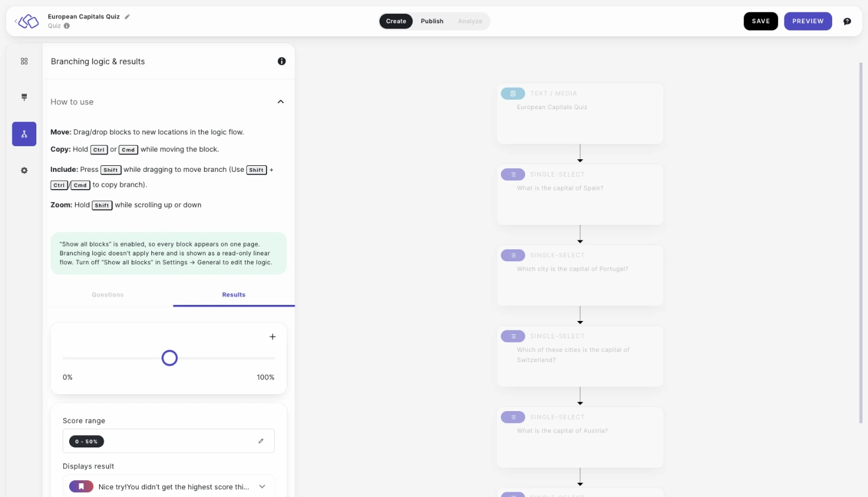Add a new result range with plus icon
This screenshot has height=497, width=868.
click(x=272, y=337)
